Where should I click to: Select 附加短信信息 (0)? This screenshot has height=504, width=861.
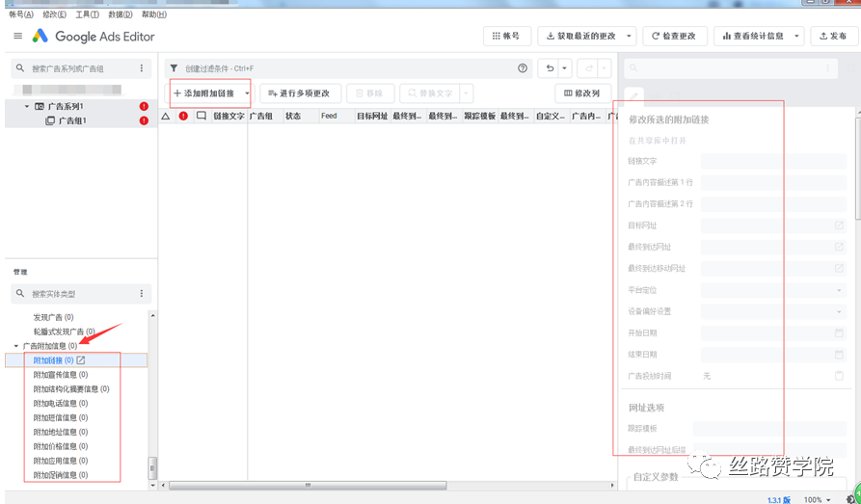click(x=61, y=418)
